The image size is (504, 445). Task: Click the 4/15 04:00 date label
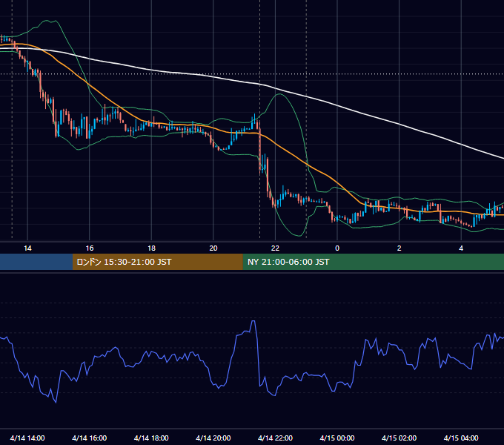(x=461, y=438)
